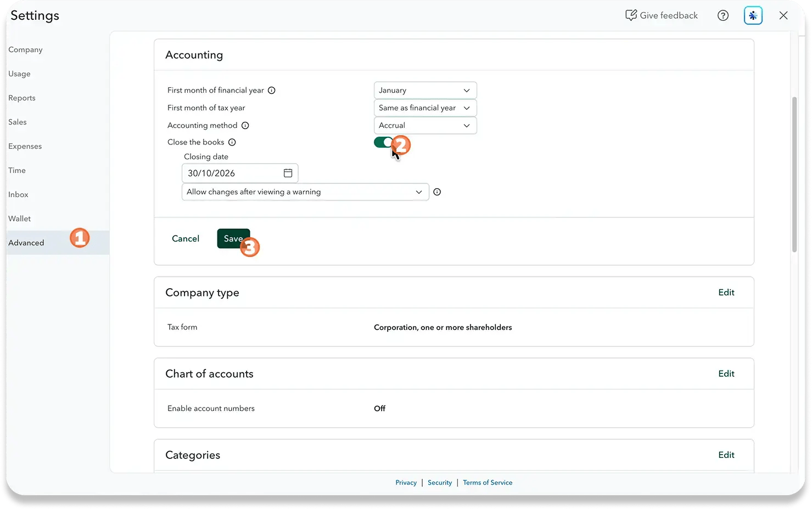The image size is (812, 510).
Task: Go to Expenses settings tab
Action: [x=25, y=146]
